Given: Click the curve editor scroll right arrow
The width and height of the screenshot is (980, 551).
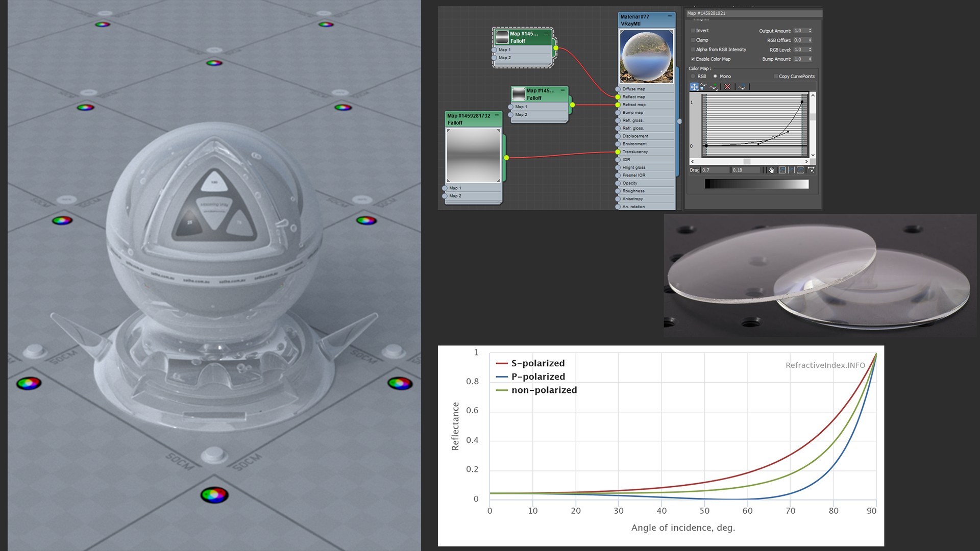Looking at the screenshot, I should (x=806, y=162).
